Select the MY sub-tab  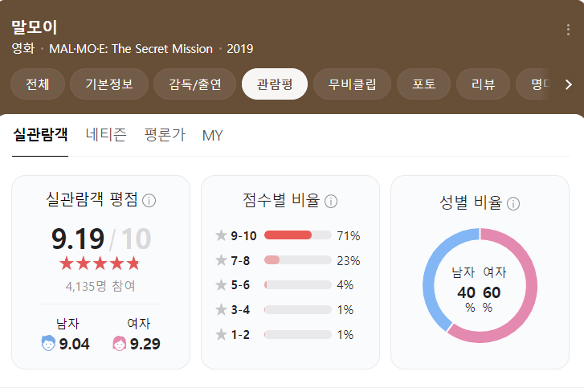click(212, 136)
